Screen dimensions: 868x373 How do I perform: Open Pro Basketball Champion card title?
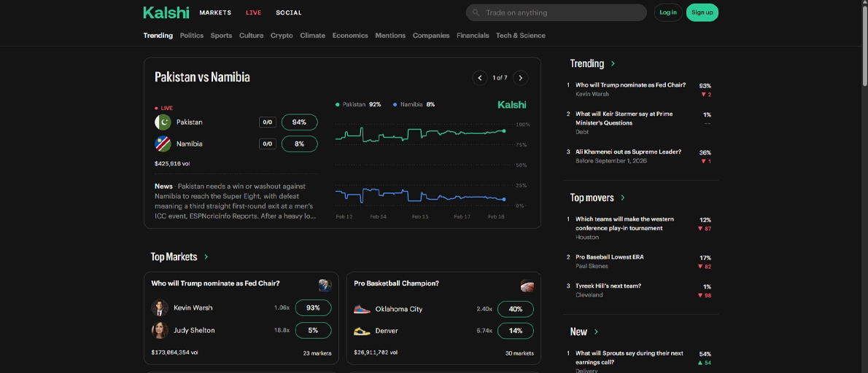(396, 283)
